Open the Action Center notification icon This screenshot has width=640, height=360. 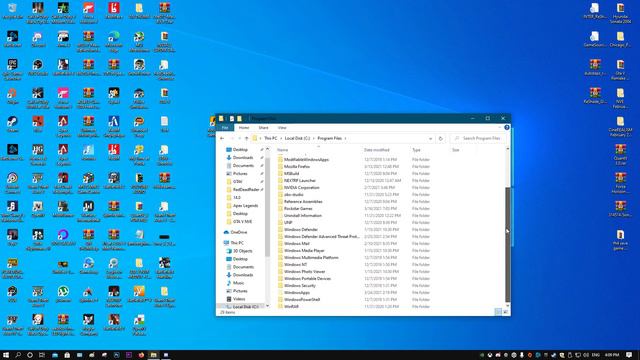tap(629, 355)
